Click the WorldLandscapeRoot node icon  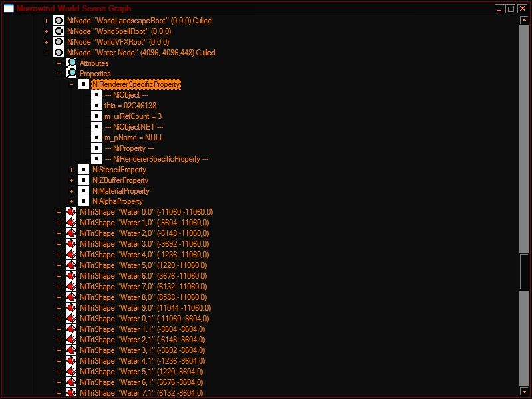tap(59, 21)
